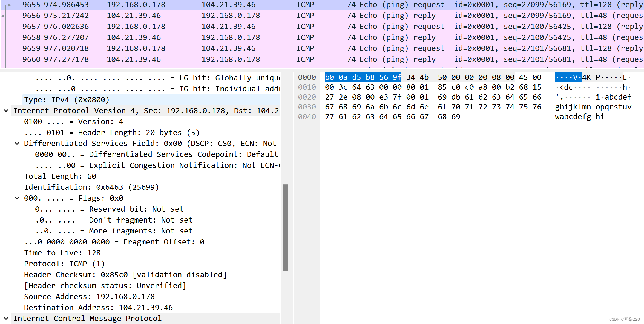Collapse the Differentiated Services Field node
This screenshot has width=644, height=324.
point(17,144)
